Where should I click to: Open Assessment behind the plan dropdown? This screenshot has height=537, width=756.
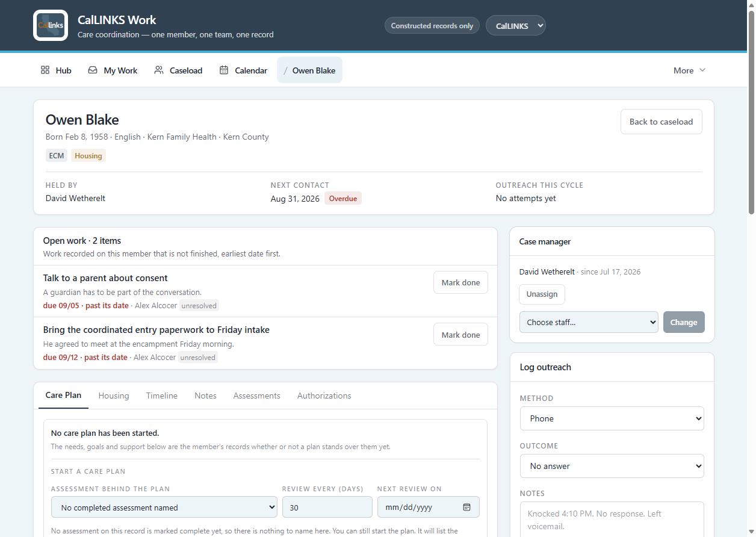click(x=164, y=507)
